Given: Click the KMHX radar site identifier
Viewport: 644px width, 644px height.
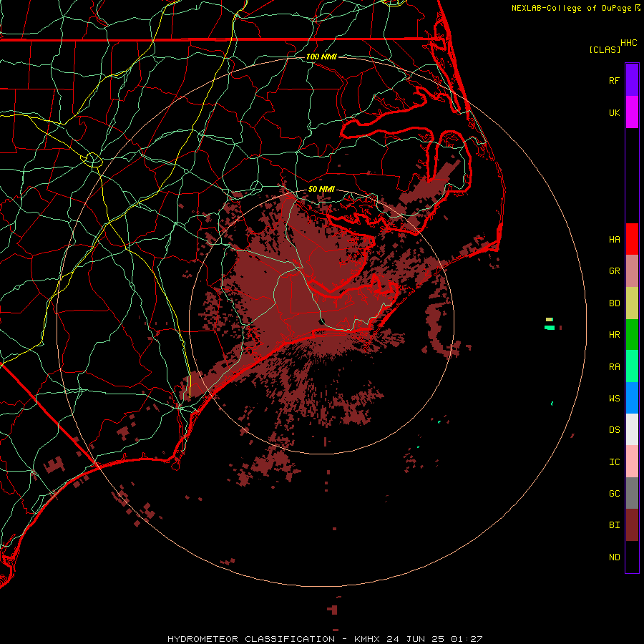Looking at the screenshot, I should tap(367, 639).
